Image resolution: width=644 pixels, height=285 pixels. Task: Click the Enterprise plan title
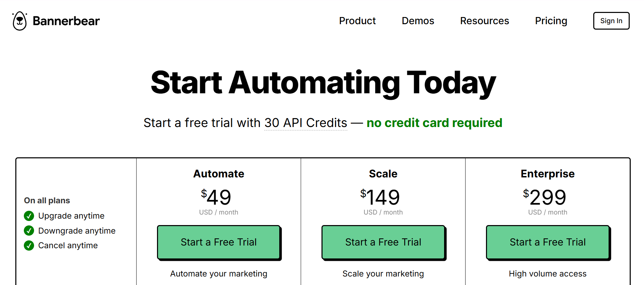pyautogui.click(x=548, y=174)
